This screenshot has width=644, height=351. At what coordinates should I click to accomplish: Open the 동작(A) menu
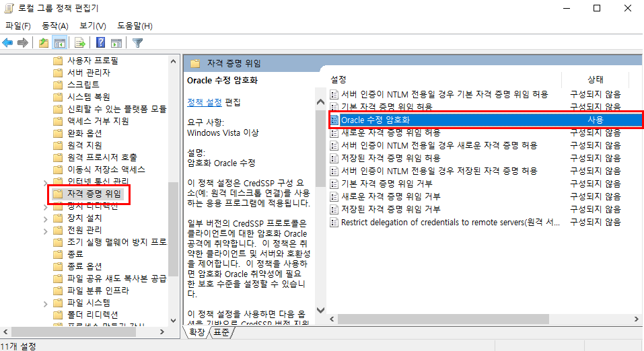55,26
